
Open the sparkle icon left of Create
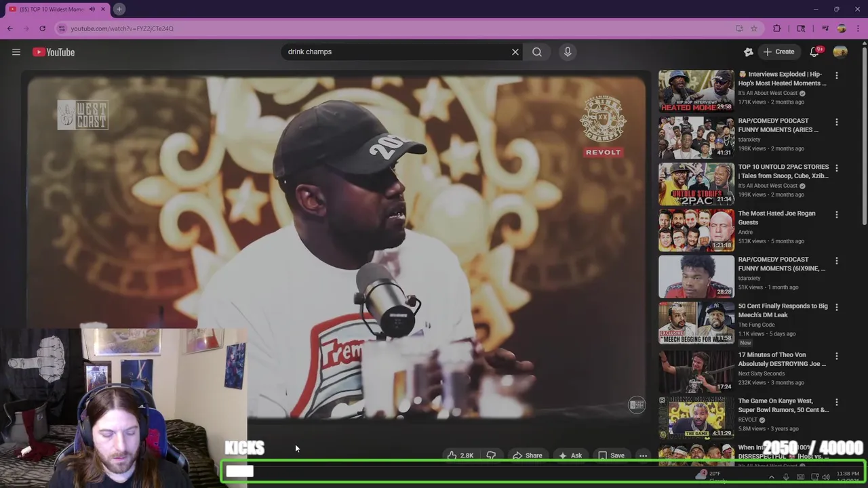748,52
